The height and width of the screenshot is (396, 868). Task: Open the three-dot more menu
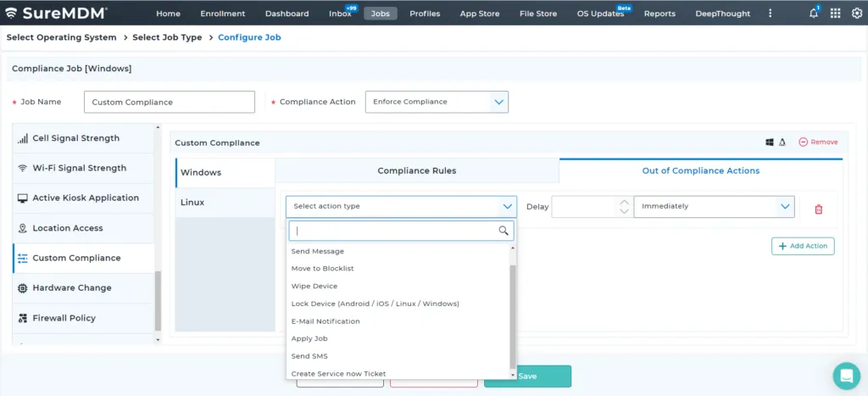[770, 14]
